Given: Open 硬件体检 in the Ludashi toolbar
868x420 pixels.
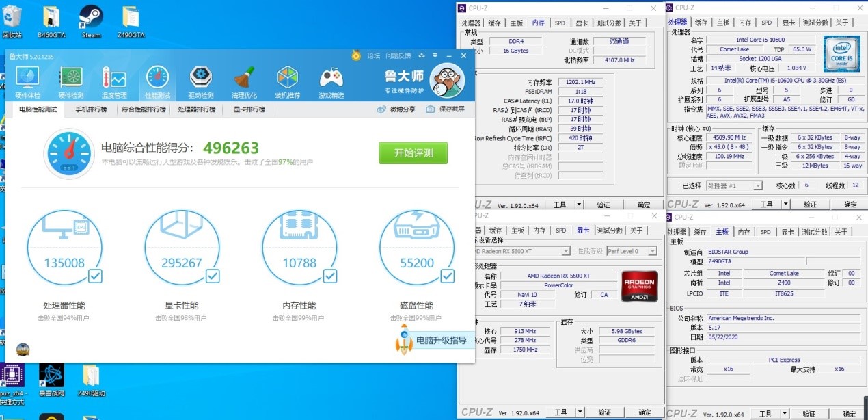Looking at the screenshot, I should 27,83.
